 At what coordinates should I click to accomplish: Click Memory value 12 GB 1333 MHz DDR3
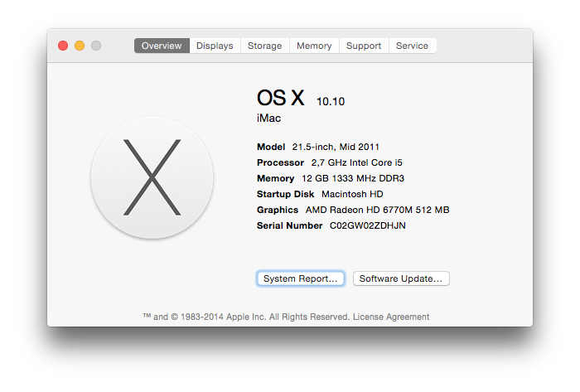coord(353,178)
